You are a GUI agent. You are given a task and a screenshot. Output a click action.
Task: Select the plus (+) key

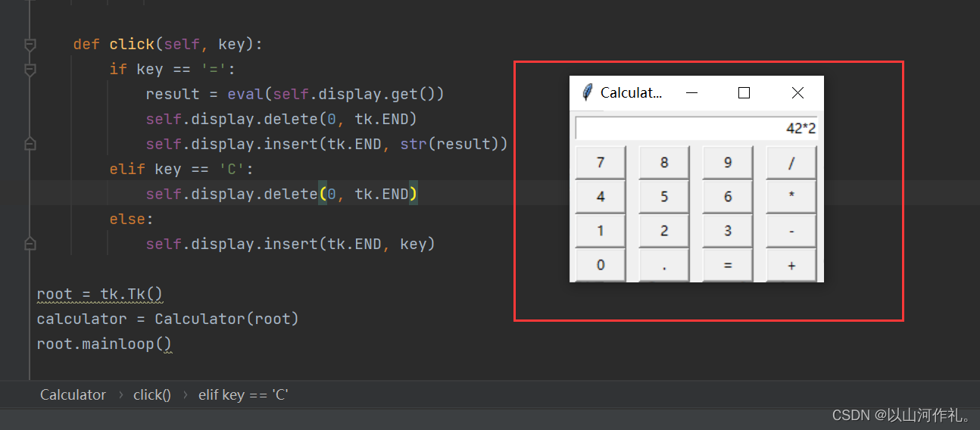[791, 265]
